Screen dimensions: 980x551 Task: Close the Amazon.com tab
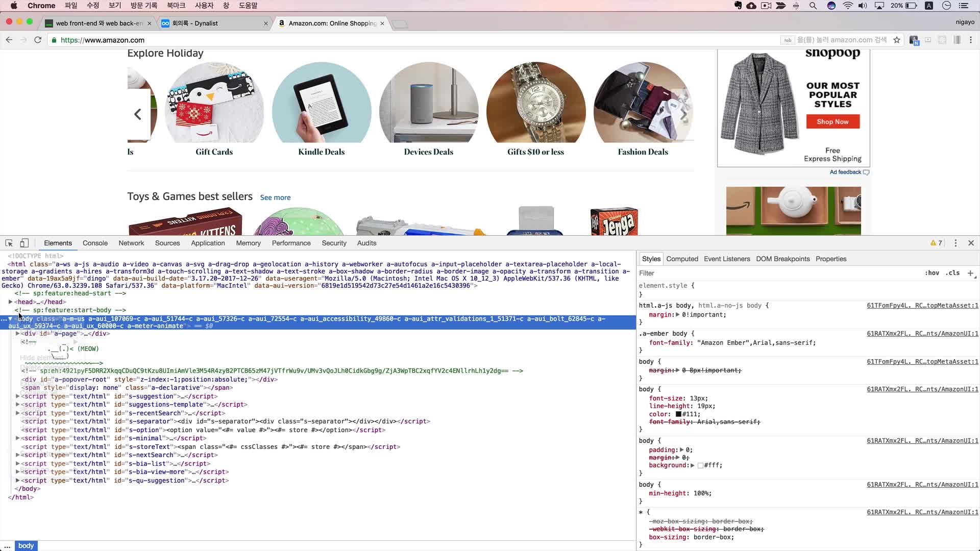(x=382, y=23)
